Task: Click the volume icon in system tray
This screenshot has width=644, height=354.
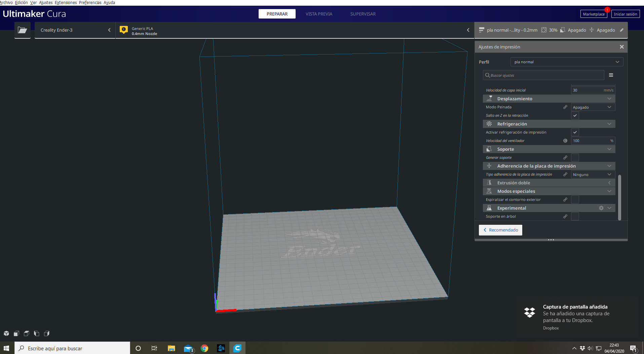Action: [x=590, y=348]
